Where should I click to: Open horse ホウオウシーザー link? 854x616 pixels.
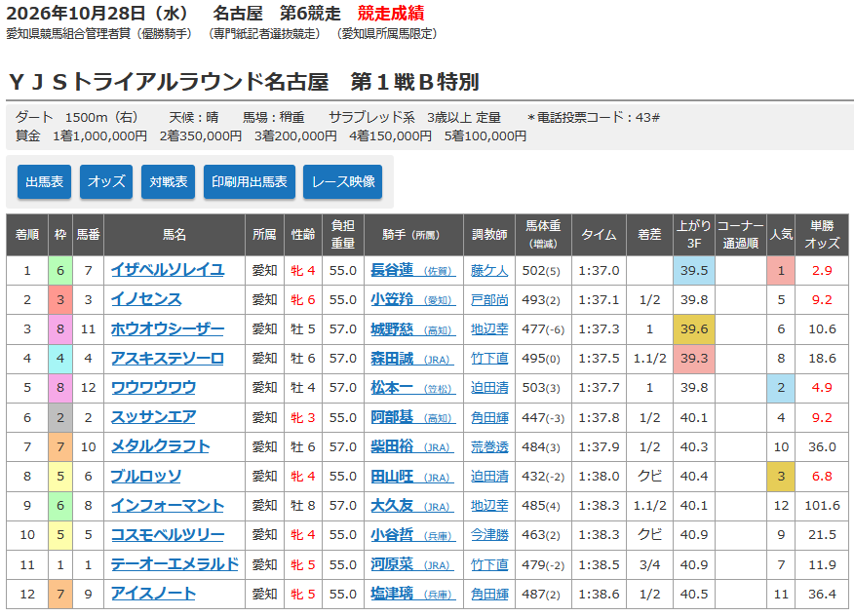click(x=168, y=329)
